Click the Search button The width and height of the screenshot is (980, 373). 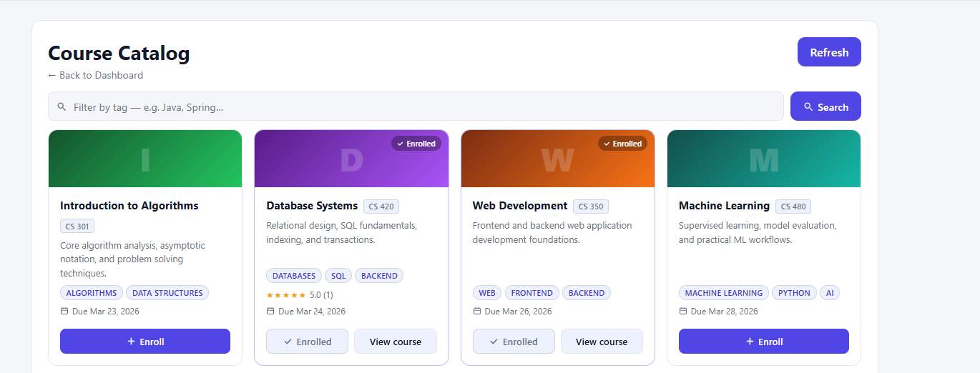click(x=825, y=106)
